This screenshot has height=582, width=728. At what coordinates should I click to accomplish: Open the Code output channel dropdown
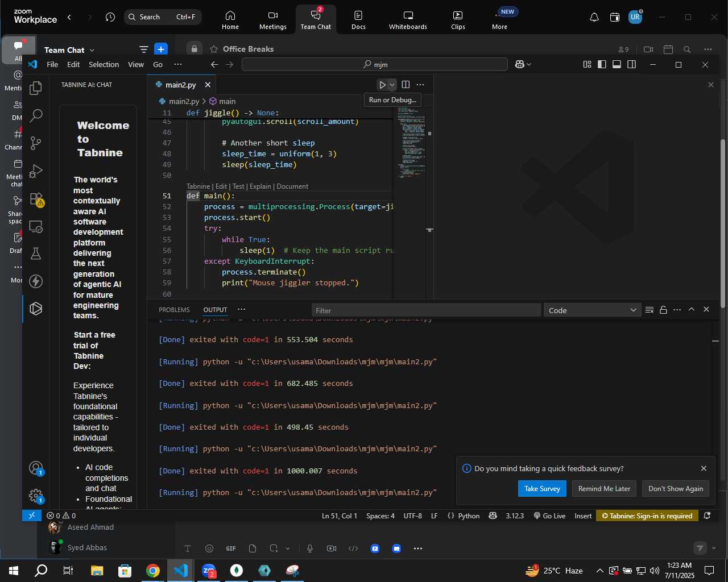[592, 310]
